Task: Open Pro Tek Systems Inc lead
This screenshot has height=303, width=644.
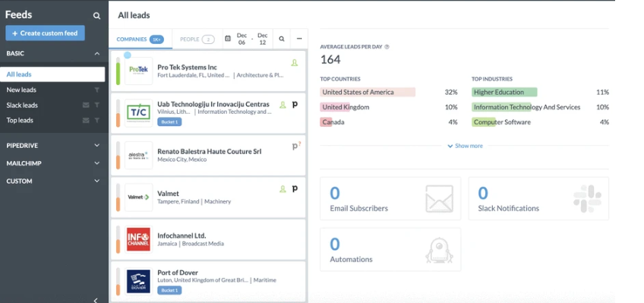Action: click(208, 71)
